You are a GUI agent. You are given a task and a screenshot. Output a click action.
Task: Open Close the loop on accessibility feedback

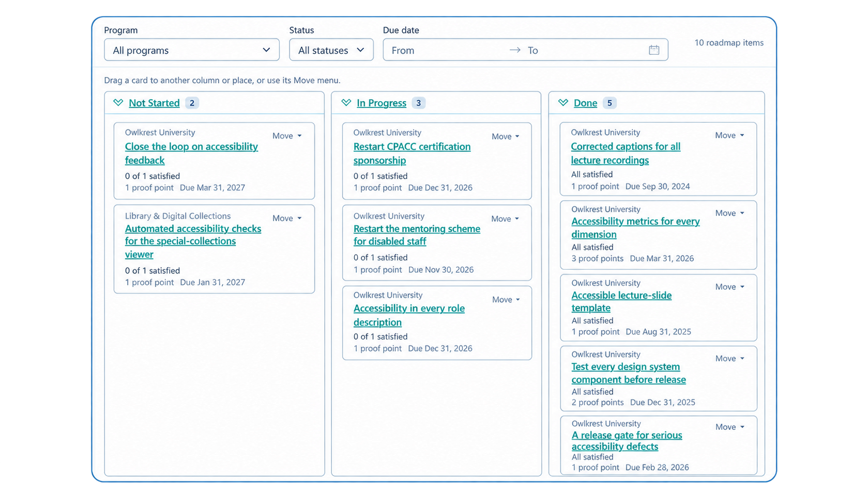coord(191,153)
